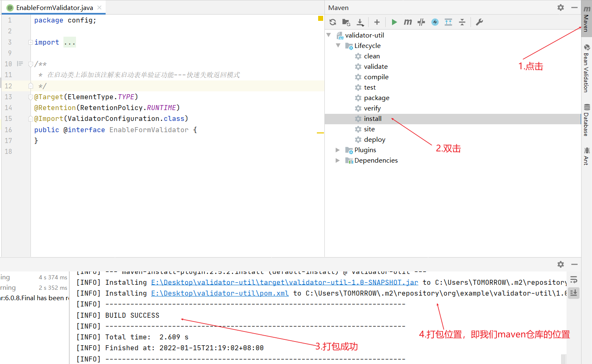
Task: Hide the Maven tool window
Action: [x=574, y=8]
